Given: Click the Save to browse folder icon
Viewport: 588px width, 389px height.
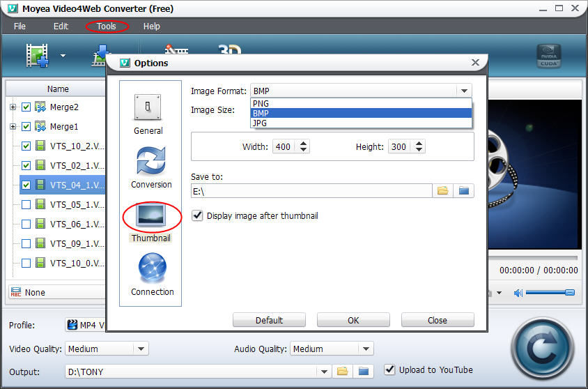Looking at the screenshot, I should tap(443, 190).
